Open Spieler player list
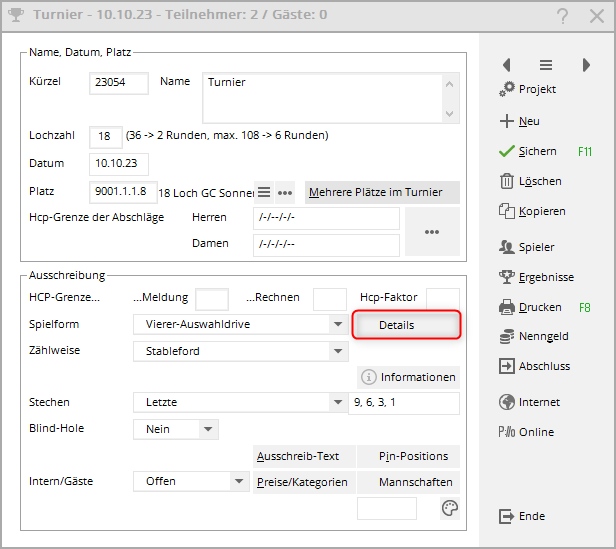 click(506, 246)
